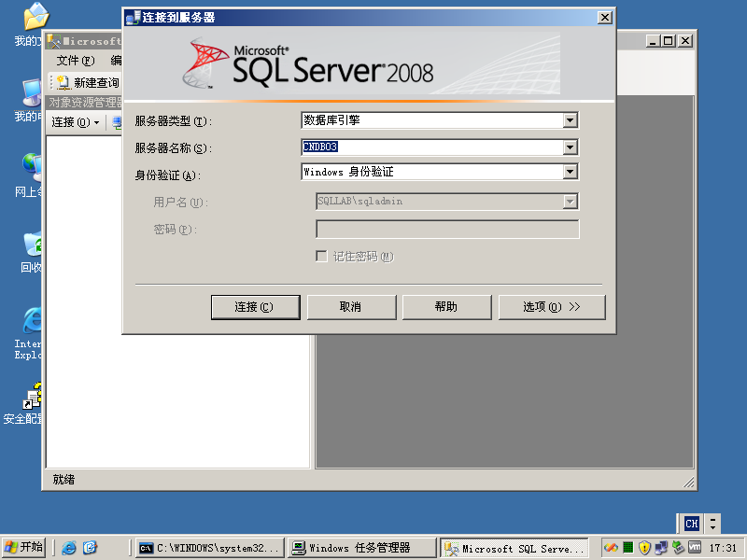This screenshot has height=560, width=747.
Task: Switch to Microsoft SQL Server taskbar button
Action: pos(514,548)
